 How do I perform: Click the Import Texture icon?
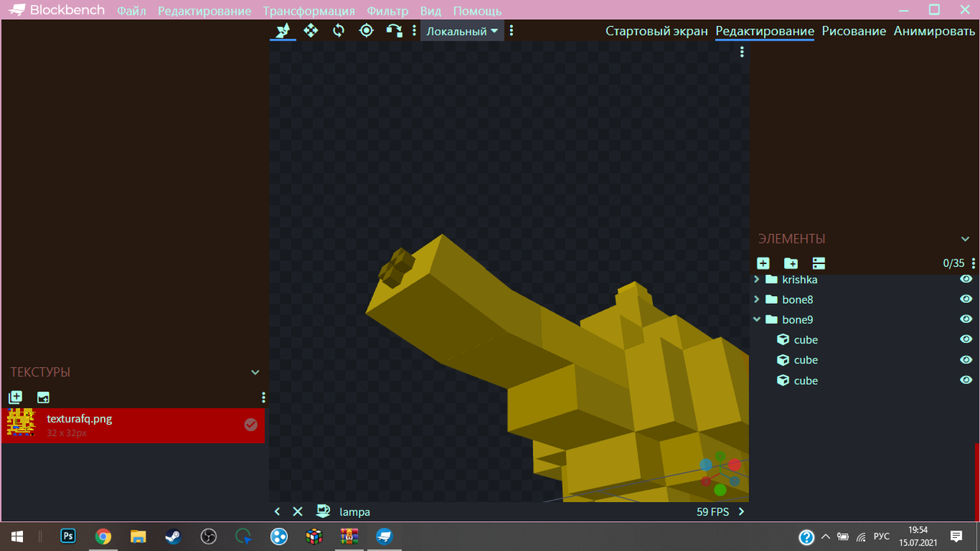[x=15, y=397]
